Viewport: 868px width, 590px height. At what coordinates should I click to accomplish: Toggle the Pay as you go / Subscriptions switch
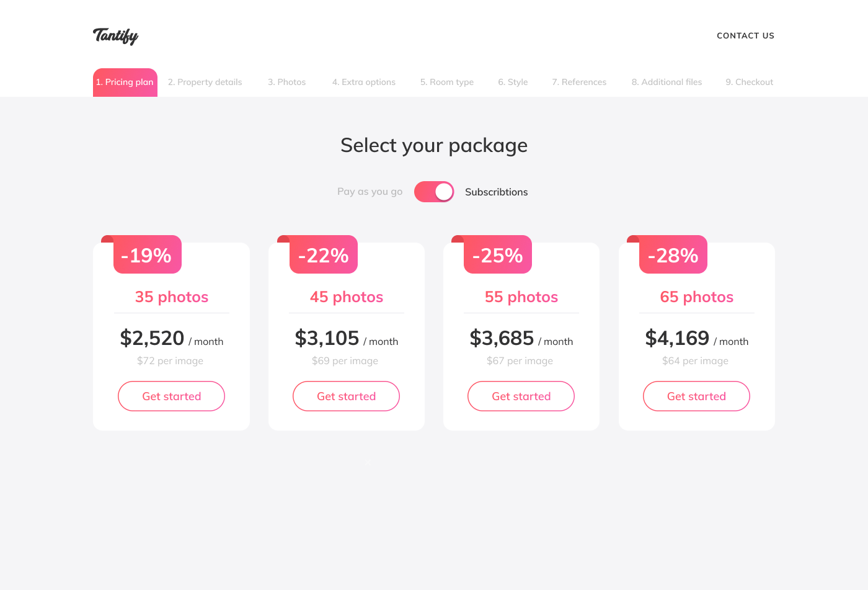click(434, 192)
